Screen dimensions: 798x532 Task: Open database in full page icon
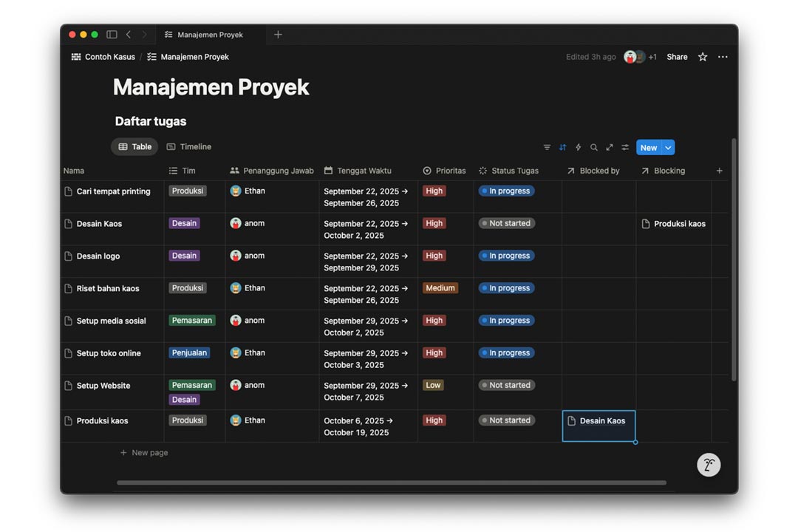[610, 148]
